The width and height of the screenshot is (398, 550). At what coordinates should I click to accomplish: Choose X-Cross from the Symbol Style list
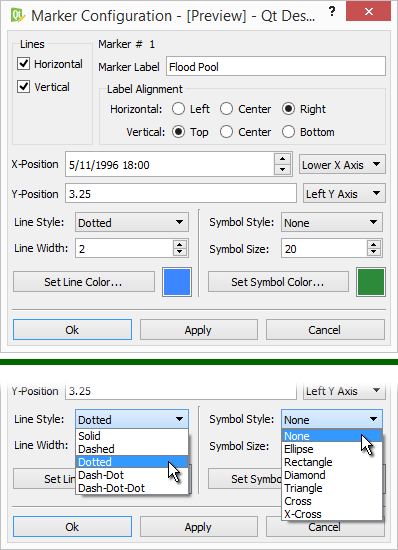point(332,514)
